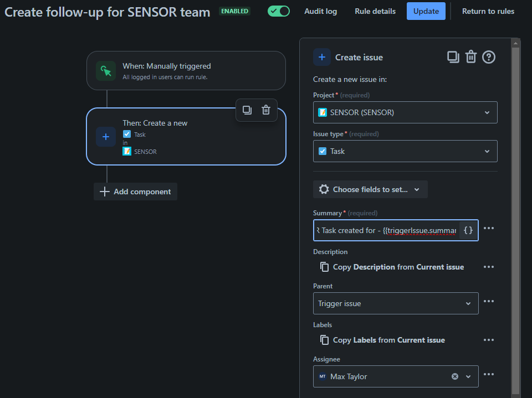Image resolution: width=532 pixels, height=398 pixels.
Task: Open the Project SENSOR dropdown
Action: tap(405, 112)
